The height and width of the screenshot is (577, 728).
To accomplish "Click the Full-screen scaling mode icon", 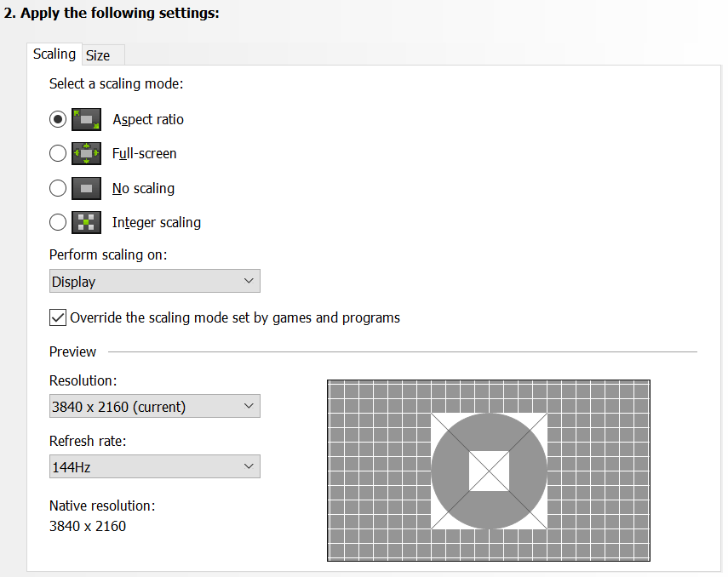I will tap(86, 154).
